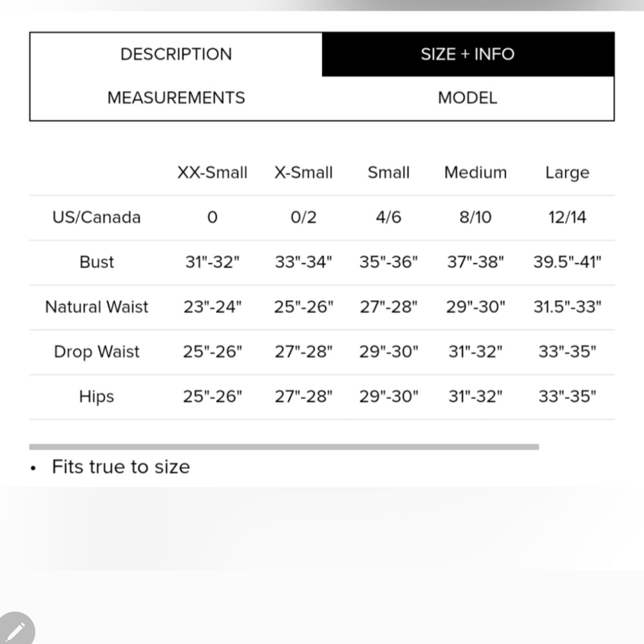Image resolution: width=644 pixels, height=644 pixels.
Task: Select the Bust row label
Action: pyautogui.click(x=97, y=262)
